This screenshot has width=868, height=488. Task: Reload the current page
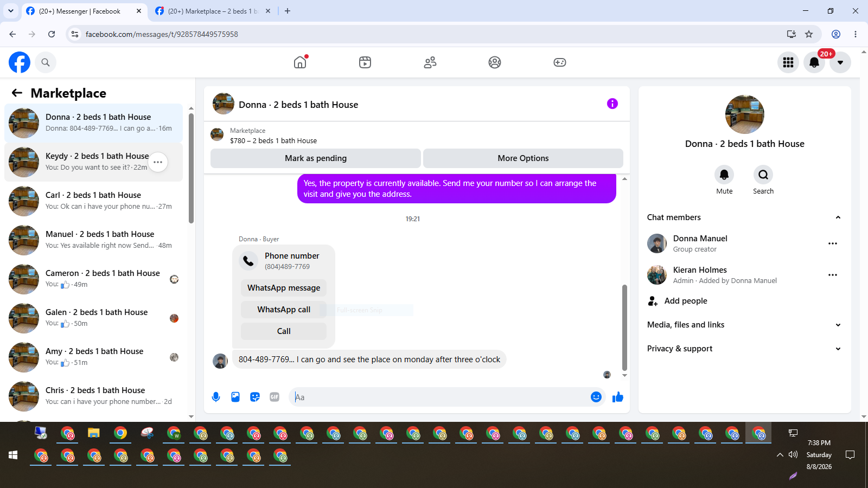tap(52, 34)
